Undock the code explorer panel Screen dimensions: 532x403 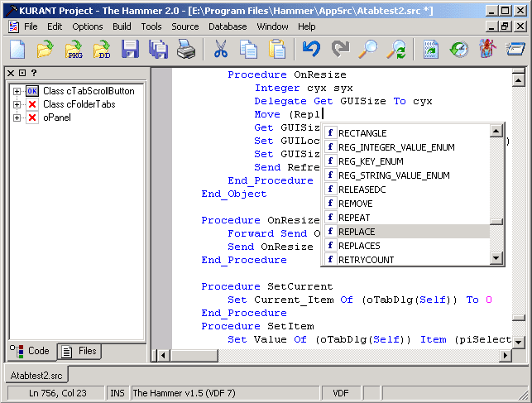coord(22,73)
